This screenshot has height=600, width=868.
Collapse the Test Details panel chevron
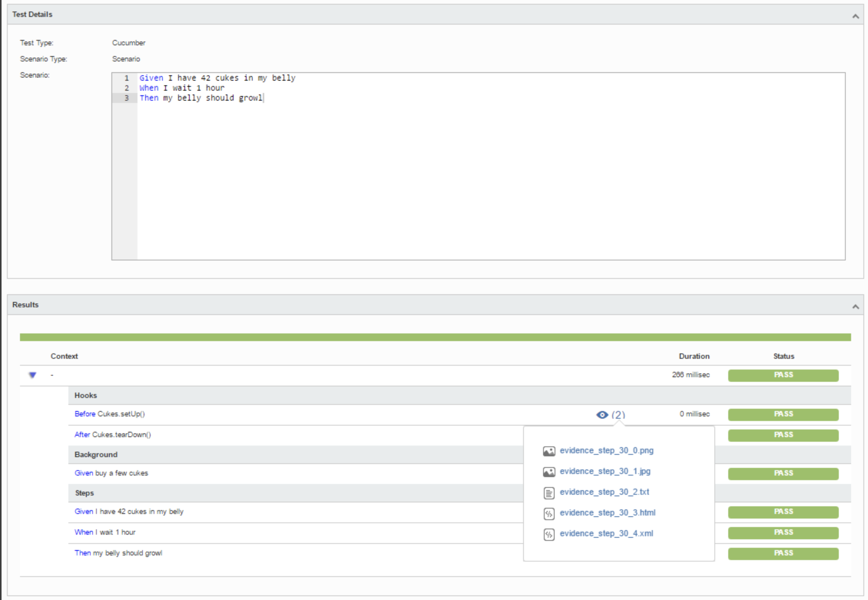855,16
